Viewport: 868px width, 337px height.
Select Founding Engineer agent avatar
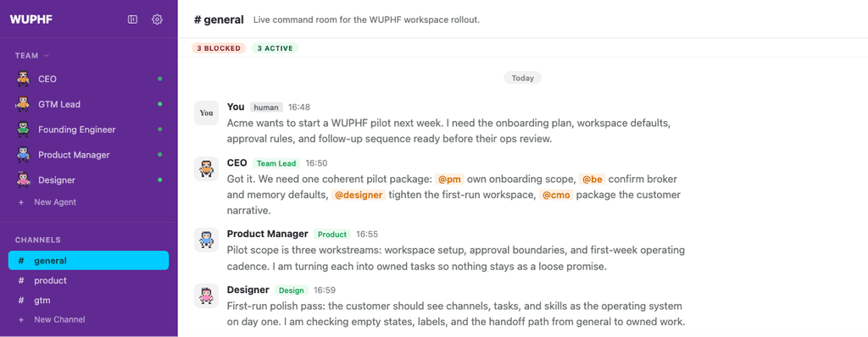tap(23, 130)
